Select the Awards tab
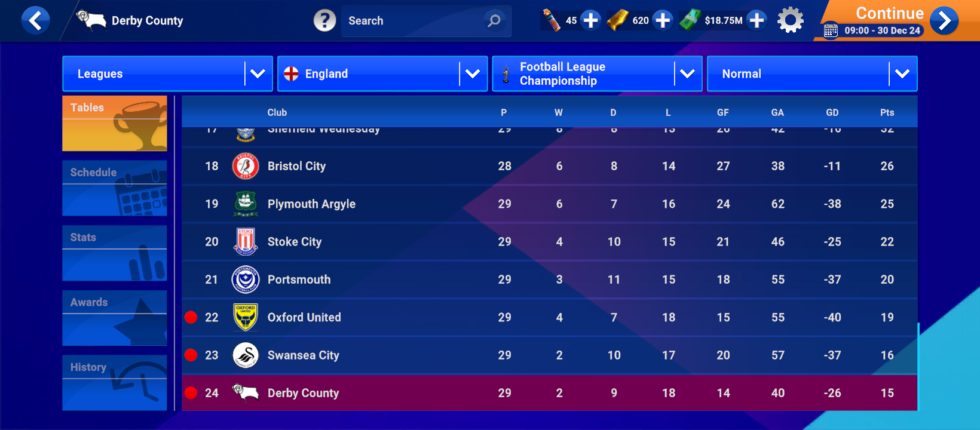The width and height of the screenshot is (980, 430). point(115,318)
